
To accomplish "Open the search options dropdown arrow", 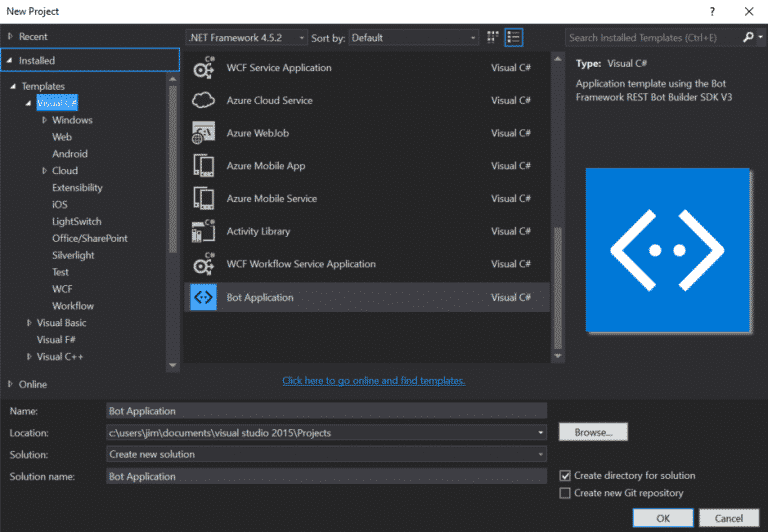I will 760,37.
